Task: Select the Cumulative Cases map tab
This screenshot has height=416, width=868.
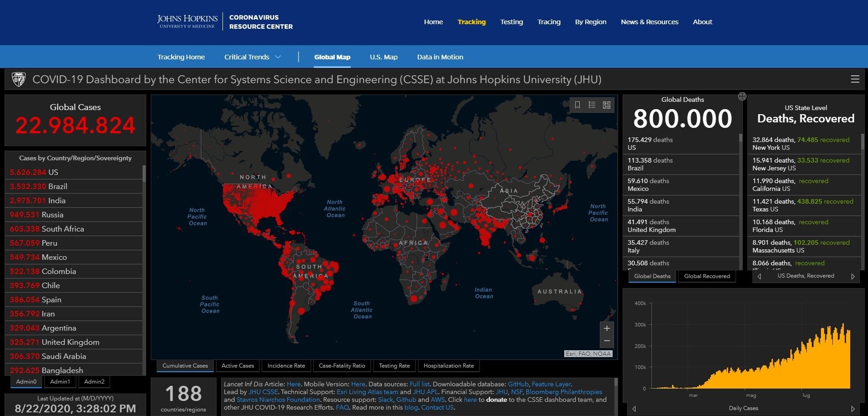Action: click(x=185, y=366)
